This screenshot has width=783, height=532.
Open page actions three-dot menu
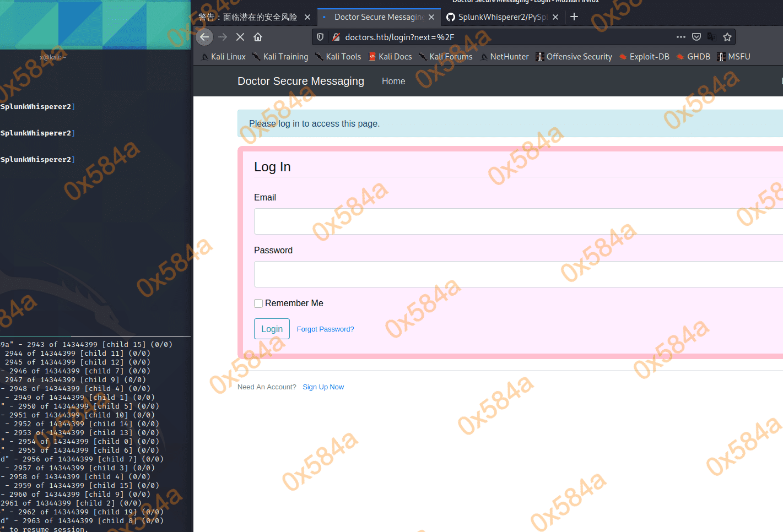point(681,37)
